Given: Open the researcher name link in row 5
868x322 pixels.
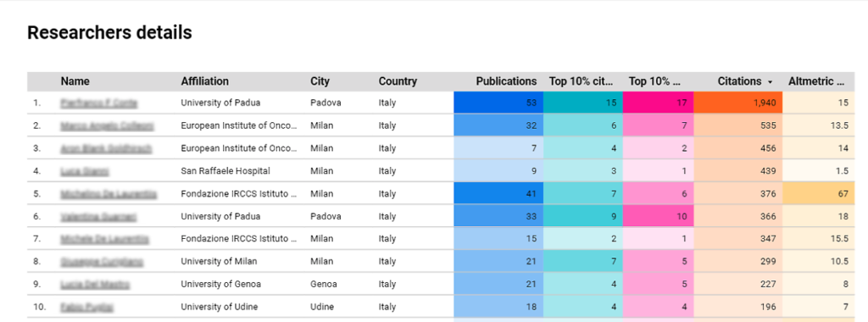Looking at the screenshot, I should [108, 194].
